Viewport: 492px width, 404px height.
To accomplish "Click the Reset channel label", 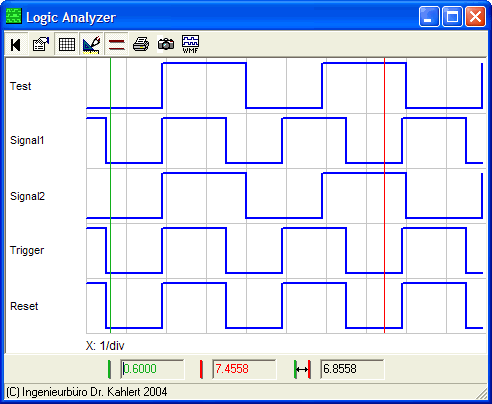I will [24, 306].
